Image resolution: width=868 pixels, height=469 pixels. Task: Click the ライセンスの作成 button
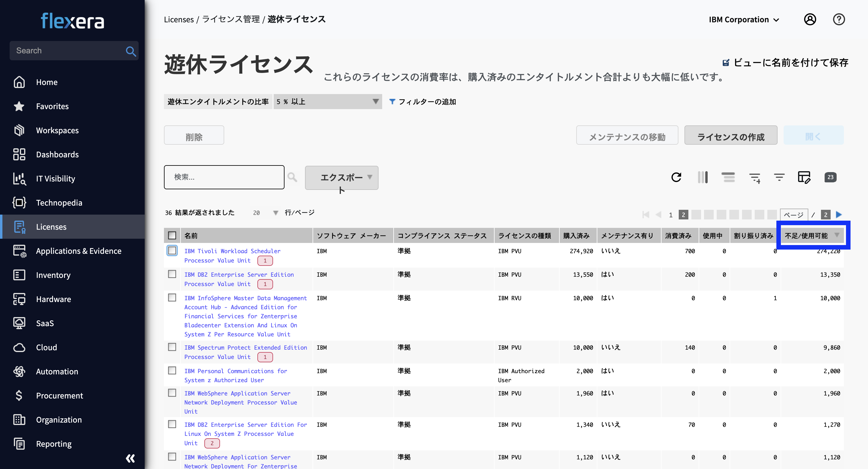pyautogui.click(x=731, y=135)
